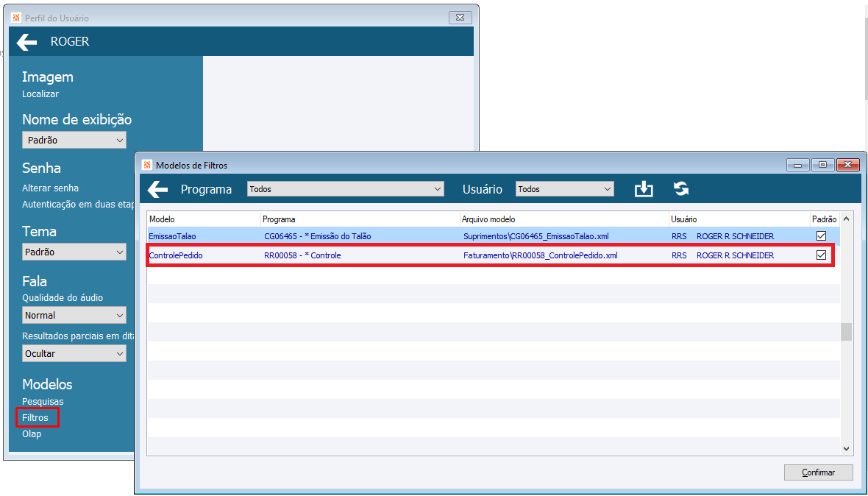Click ROGER R SCHNEIDER in ControlePedido row
The height and width of the screenshot is (496, 868).
click(735, 255)
